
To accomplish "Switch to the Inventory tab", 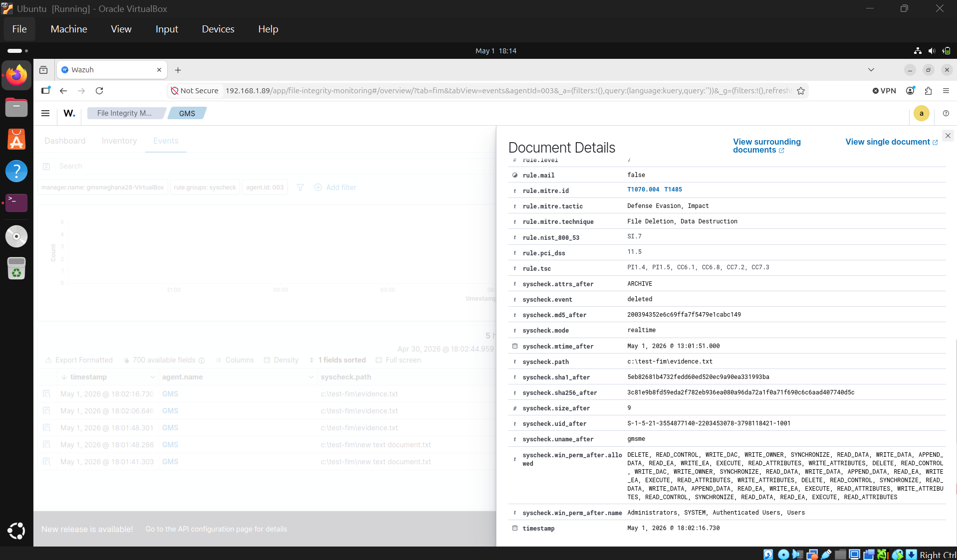I will [x=119, y=141].
